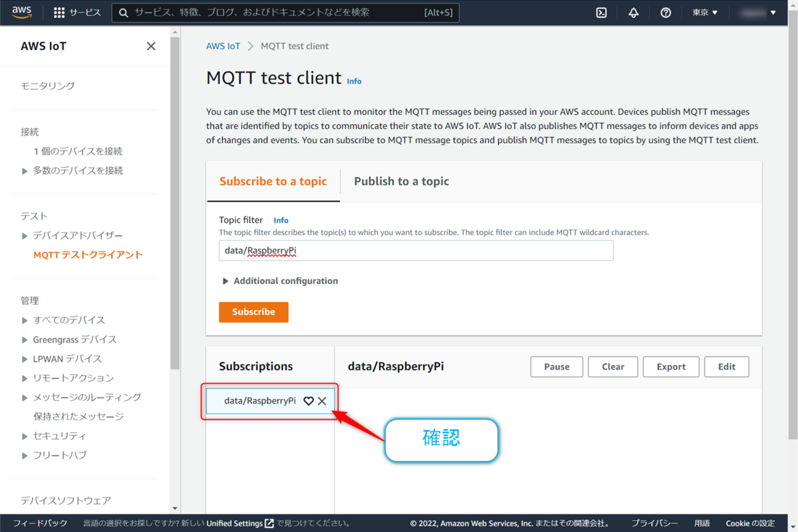798x532 pixels.
Task: Expand セキュリティ in sidebar
Action: pyautogui.click(x=25, y=436)
